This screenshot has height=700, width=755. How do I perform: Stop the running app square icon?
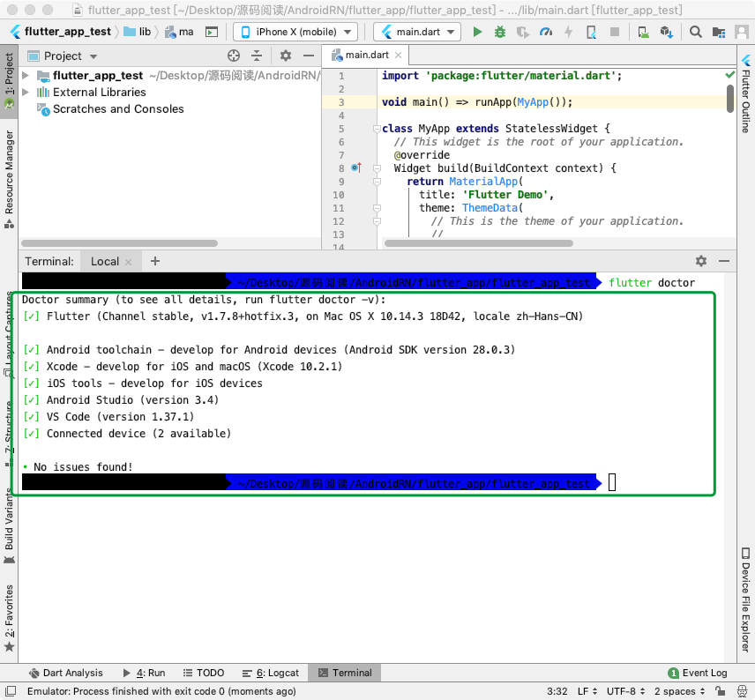tap(615, 32)
